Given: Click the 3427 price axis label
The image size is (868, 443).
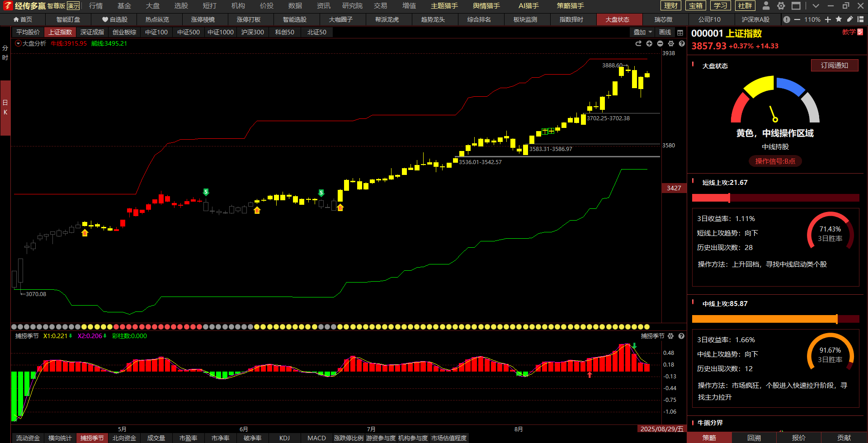Looking at the screenshot, I should [x=674, y=188].
